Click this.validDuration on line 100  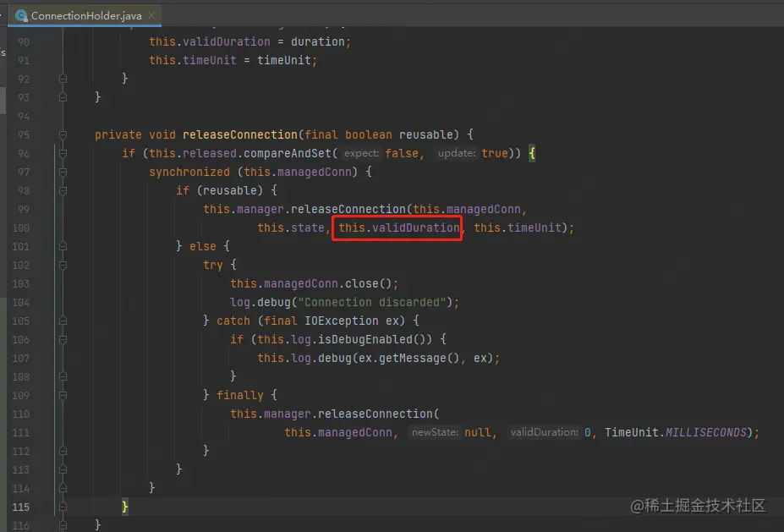point(398,228)
